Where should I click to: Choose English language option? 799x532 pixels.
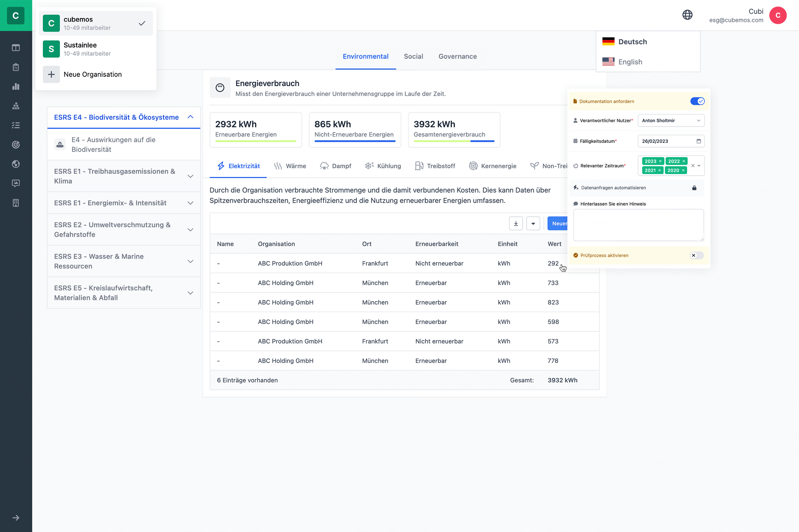pos(630,62)
